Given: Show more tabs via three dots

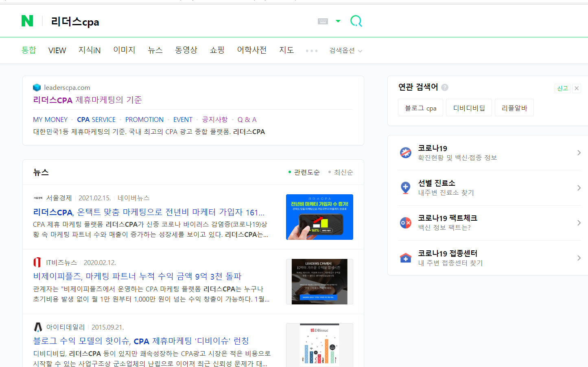Looking at the screenshot, I should (x=312, y=51).
